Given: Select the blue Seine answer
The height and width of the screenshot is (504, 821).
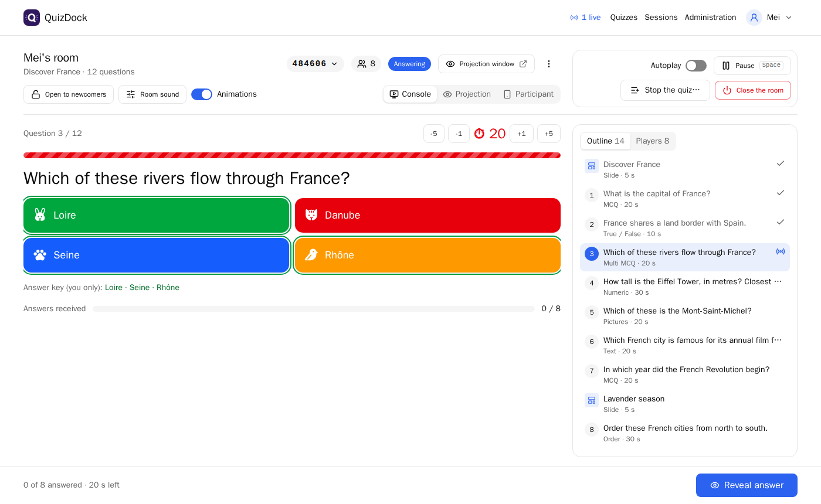Looking at the screenshot, I should point(157,255).
